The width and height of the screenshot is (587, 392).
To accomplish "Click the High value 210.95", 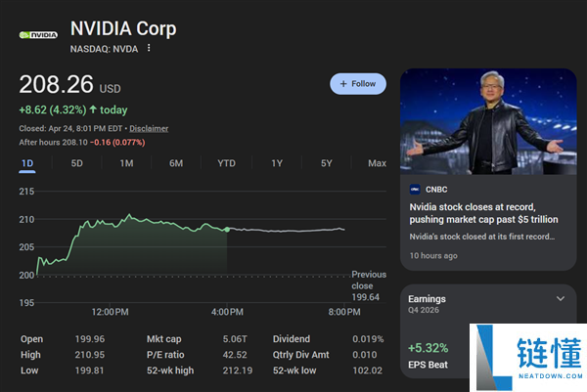I will (x=90, y=355).
